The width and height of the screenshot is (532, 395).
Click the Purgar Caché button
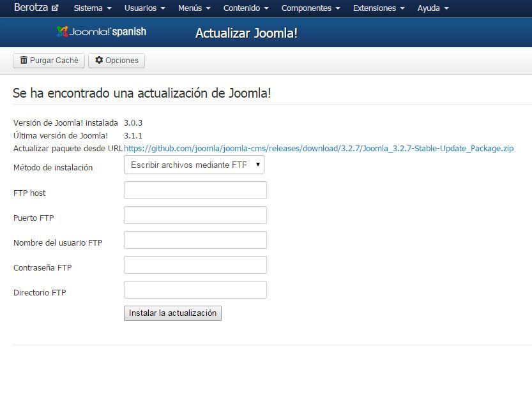[x=49, y=61]
